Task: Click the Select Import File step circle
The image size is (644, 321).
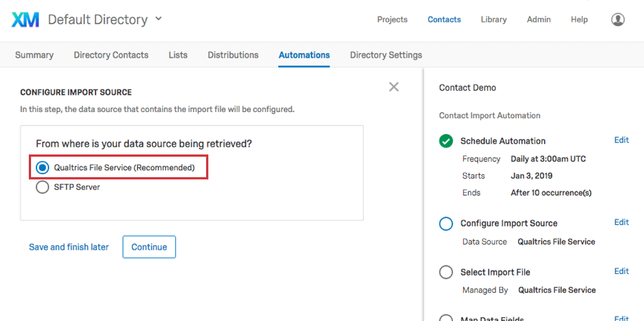Action: tap(446, 272)
